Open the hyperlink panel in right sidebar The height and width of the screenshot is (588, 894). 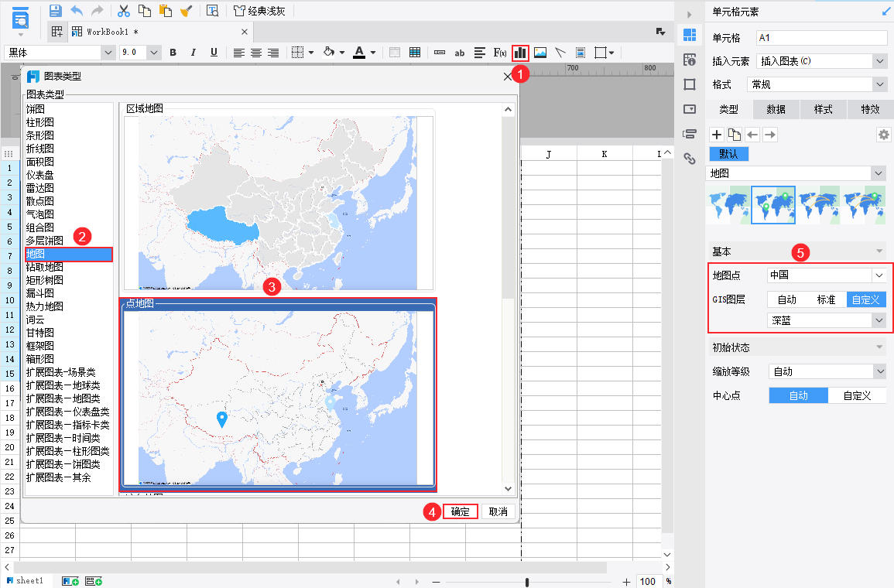point(689,159)
